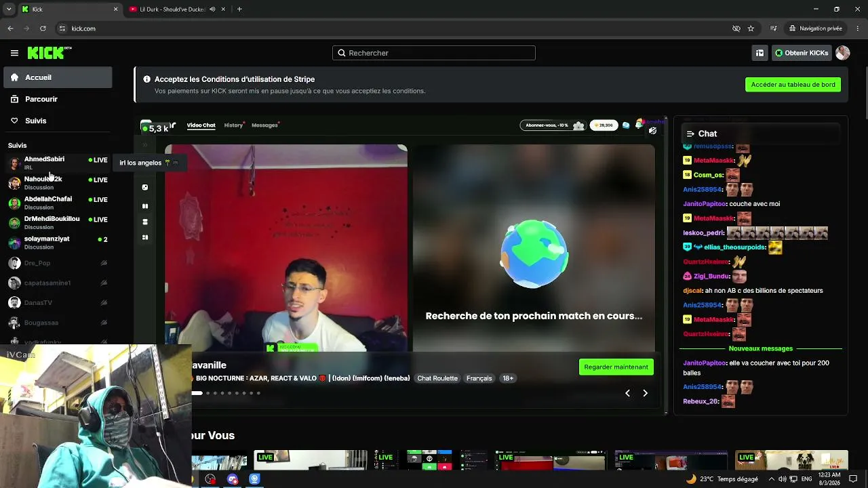Click Accéder au tableau de bord
Screen dimensions: 868x488
pos(793,85)
